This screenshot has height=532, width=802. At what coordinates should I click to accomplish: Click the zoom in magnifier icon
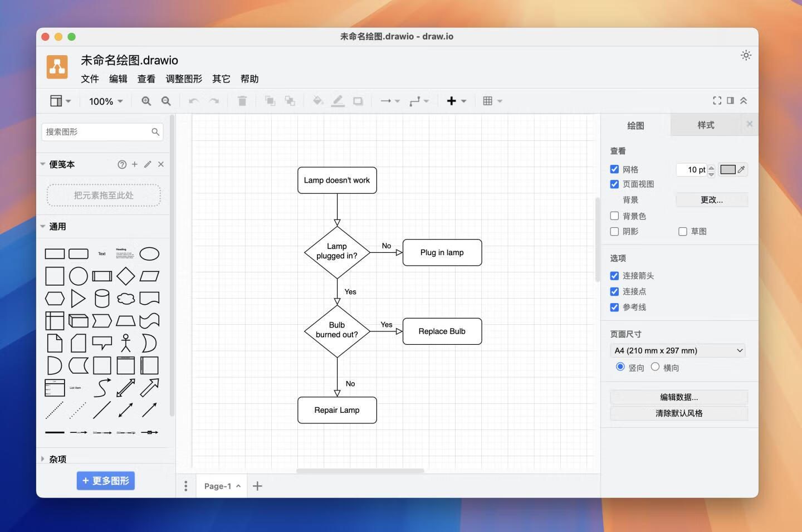tap(146, 101)
